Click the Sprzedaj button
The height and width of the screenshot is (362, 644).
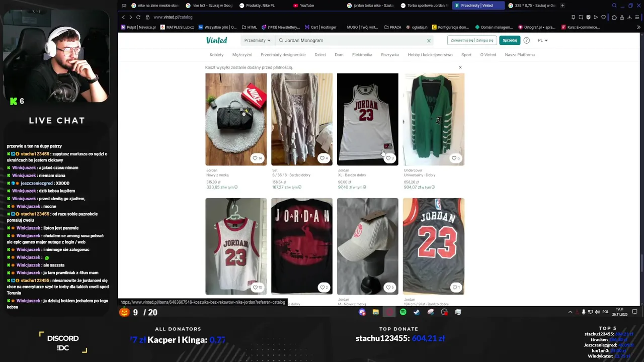pos(510,40)
